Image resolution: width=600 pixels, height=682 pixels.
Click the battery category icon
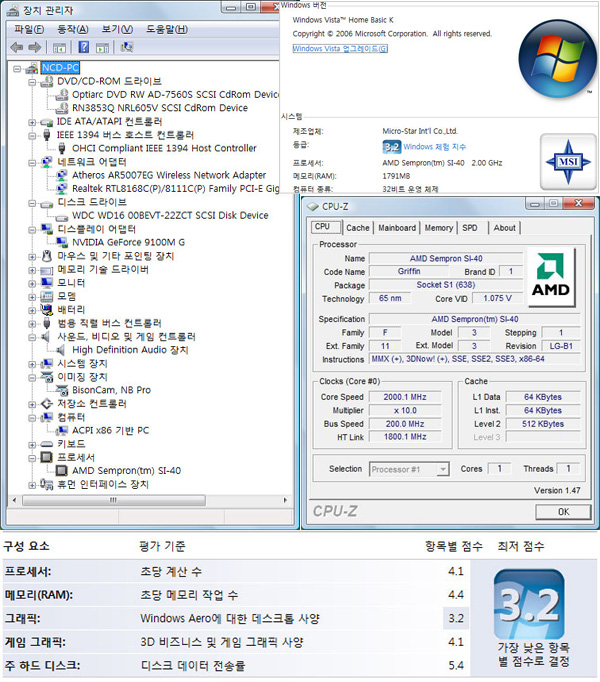click(47, 309)
